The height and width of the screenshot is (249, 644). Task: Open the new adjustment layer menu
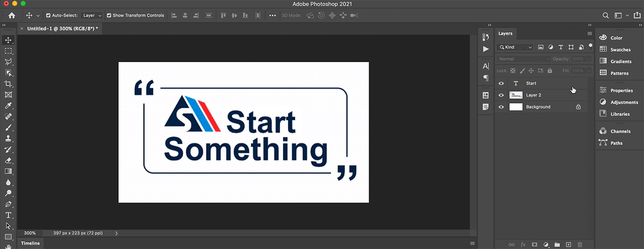click(546, 244)
